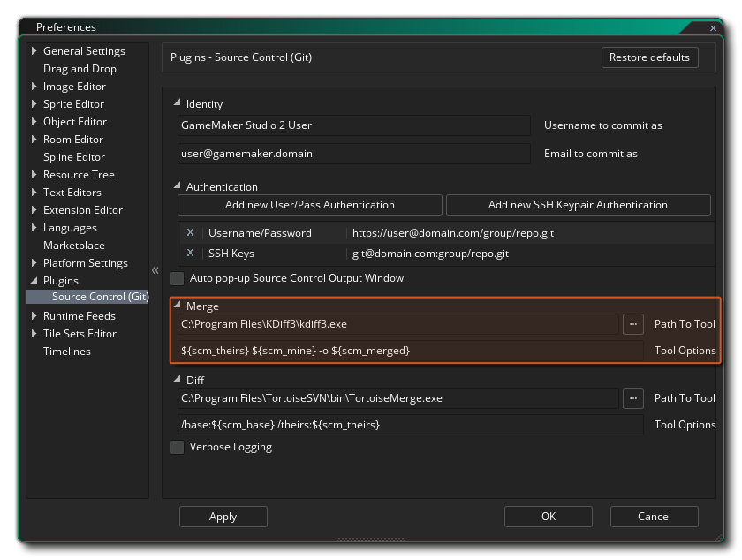742x560 pixels.
Task: Collapse the Merge section
Action: [178, 306]
